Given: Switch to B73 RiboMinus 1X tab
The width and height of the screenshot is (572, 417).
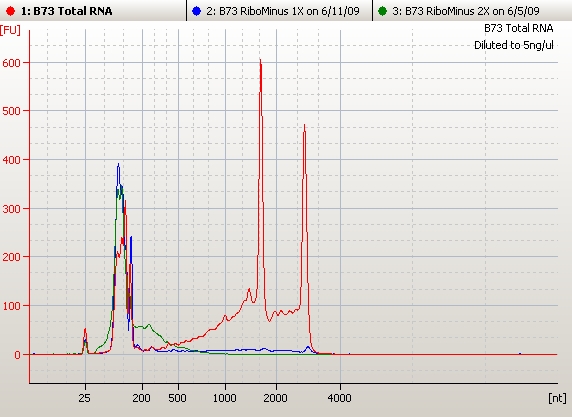Looking at the screenshot, I should (x=279, y=11).
